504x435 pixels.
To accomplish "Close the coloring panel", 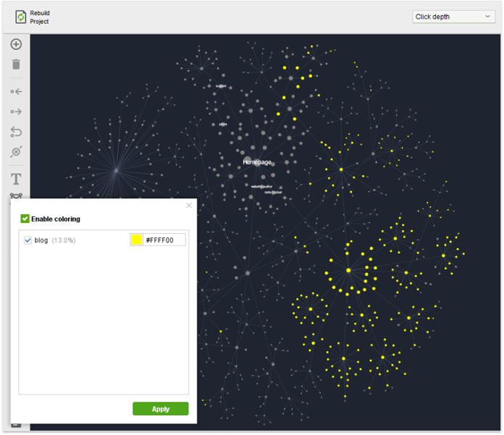I will click(x=189, y=206).
